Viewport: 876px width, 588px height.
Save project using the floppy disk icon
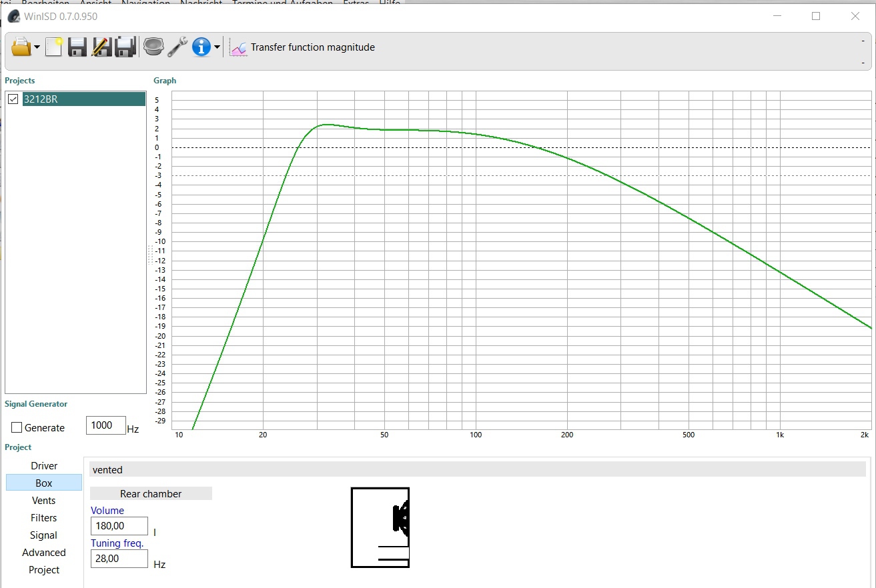point(77,47)
